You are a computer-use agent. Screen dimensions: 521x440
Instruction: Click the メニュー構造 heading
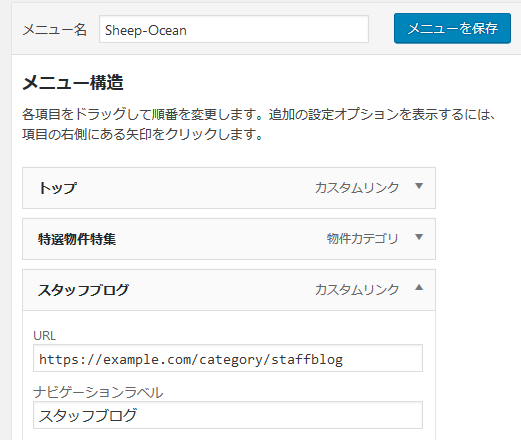(x=73, y=83)
